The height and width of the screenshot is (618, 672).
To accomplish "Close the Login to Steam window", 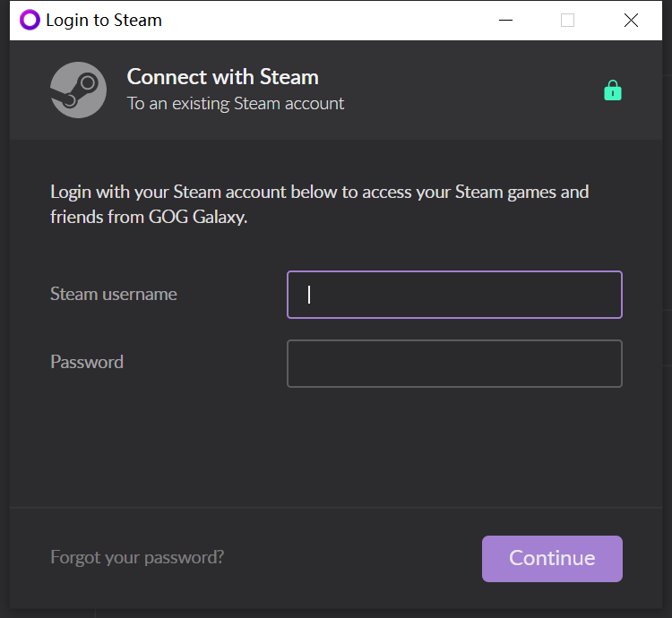I will pos(631,20).
